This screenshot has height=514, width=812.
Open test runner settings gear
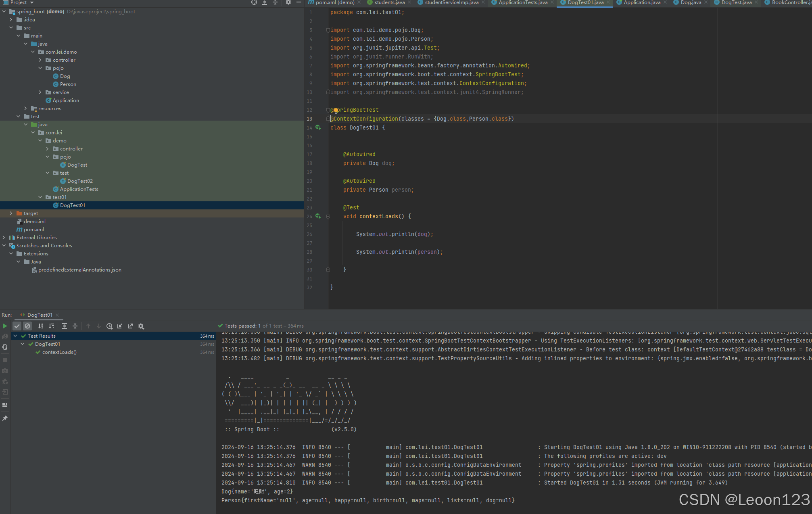click(141, 326)
